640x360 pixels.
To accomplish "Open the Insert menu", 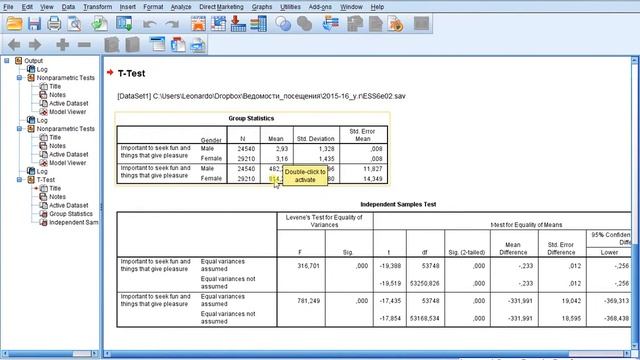I will click(128, 7).
